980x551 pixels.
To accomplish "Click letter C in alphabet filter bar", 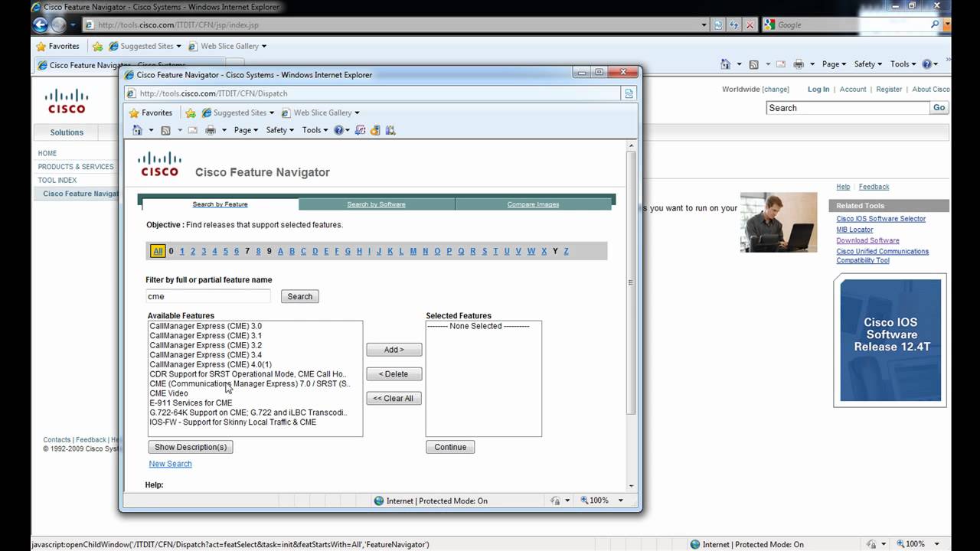I will click(303, 251).
